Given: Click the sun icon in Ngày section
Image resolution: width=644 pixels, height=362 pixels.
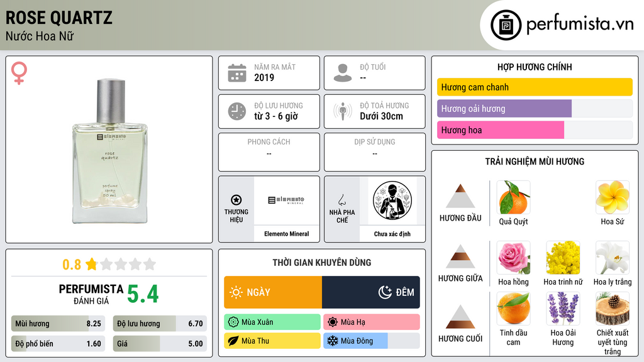Looking at the screenshot, I should pos(236,292).
